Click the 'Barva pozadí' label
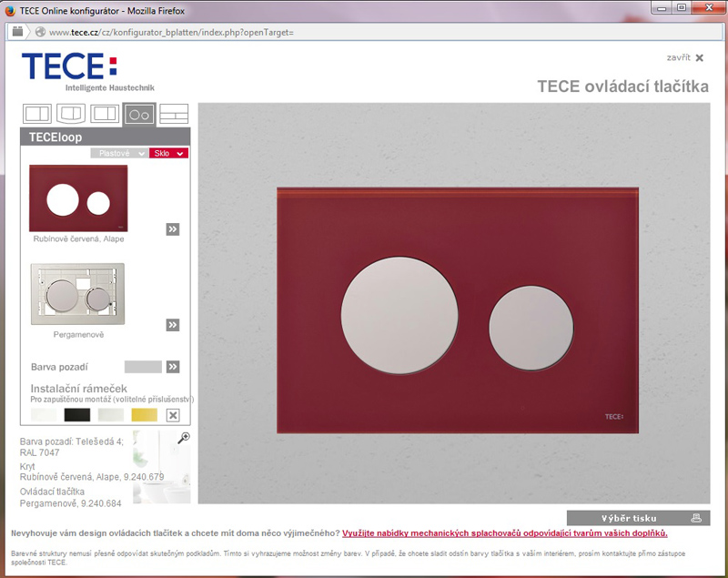 pyautogui.click(x=59, y=367)
